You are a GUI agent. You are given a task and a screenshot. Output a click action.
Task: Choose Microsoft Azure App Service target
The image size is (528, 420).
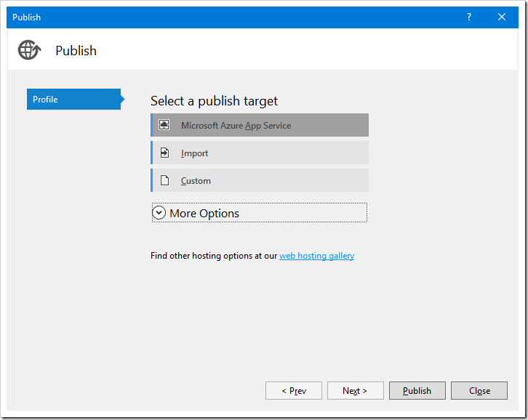260,125
